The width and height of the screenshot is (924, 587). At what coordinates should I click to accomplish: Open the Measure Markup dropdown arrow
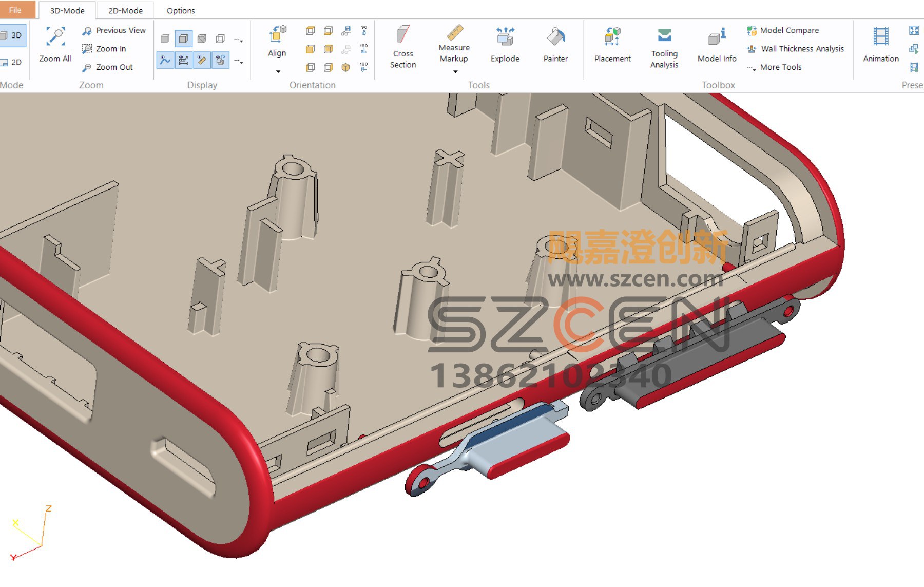455,71
